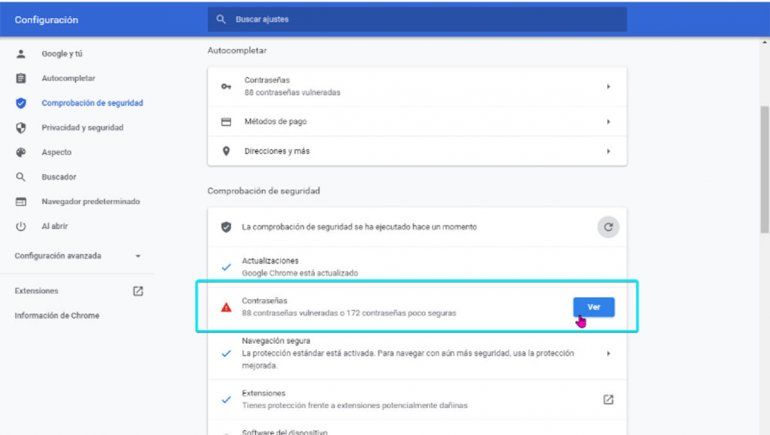Viewport: 770px width, 435px height.
Task: Click the Ver button for vulnerable passwords
Action: click(x=593, y=307)
